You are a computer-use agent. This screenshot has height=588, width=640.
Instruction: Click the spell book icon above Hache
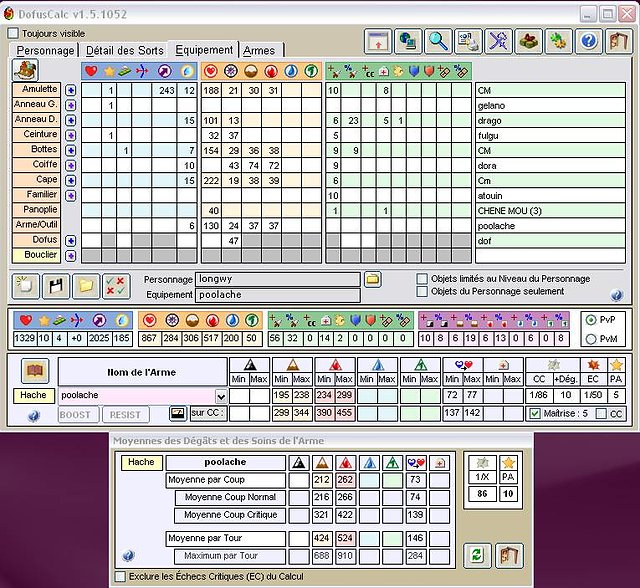click(x=35, y=371)
